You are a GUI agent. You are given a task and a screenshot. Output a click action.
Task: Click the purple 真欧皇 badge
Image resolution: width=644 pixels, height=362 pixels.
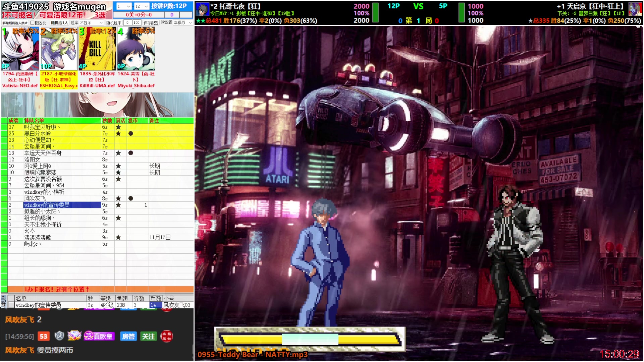pyautogui.click(x=99, y=336)
